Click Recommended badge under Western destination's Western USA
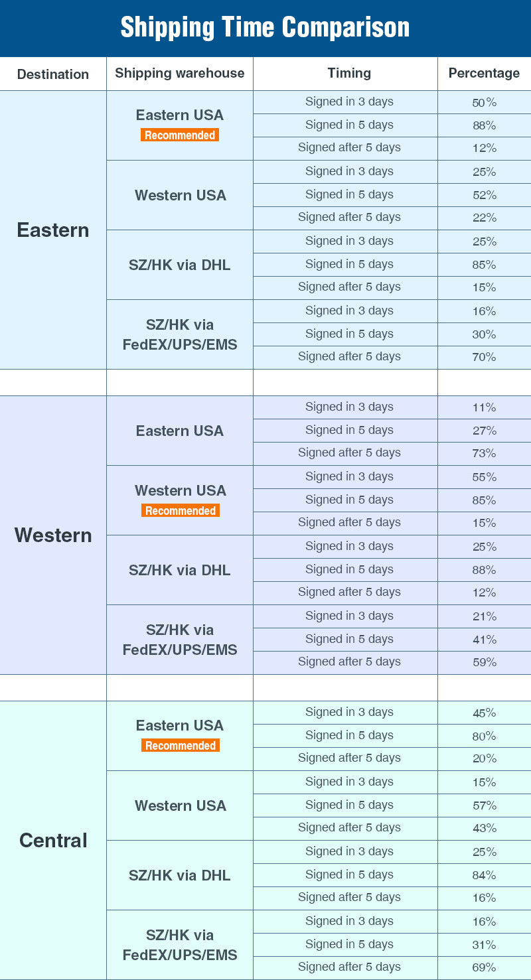The width and height of the screenshot is (531, 980). coord(180,510)
